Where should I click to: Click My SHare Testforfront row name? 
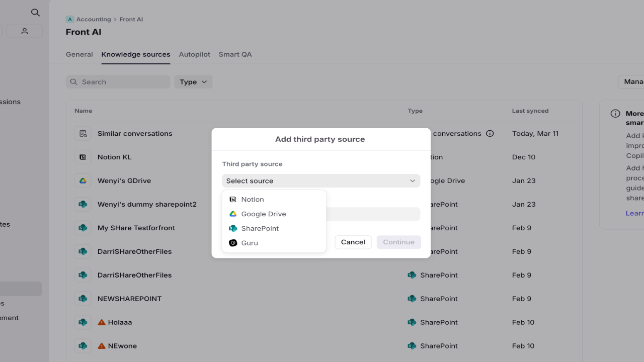[136, 228]
